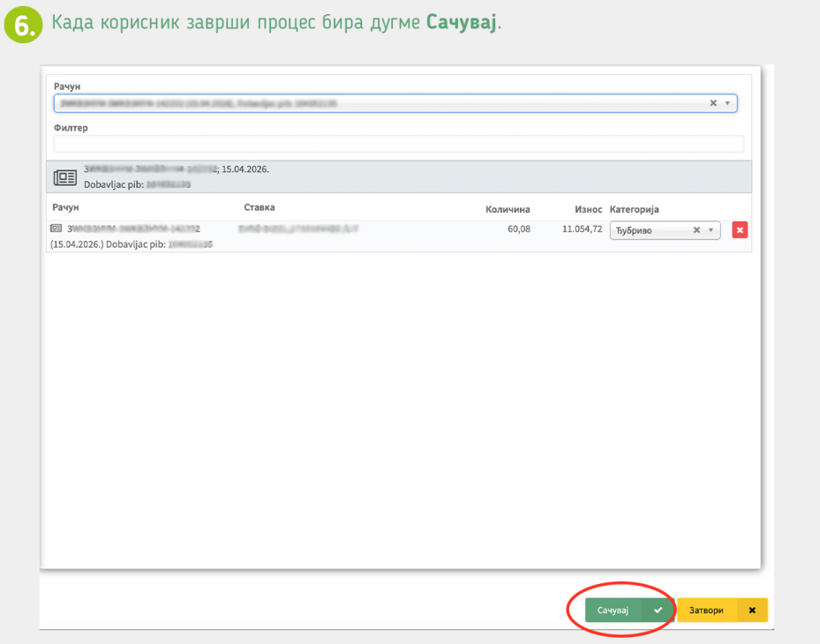Click the Ставка column header

point(260,207)
